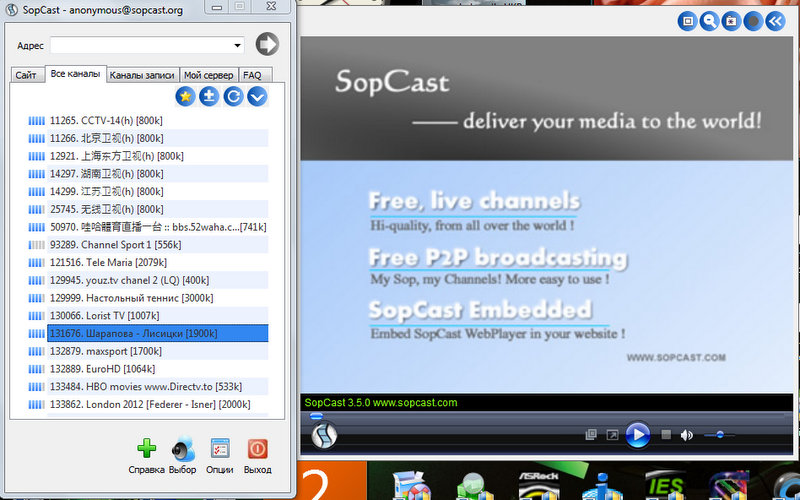
Task: Select channel 11266 in the list
Action: 158,138
